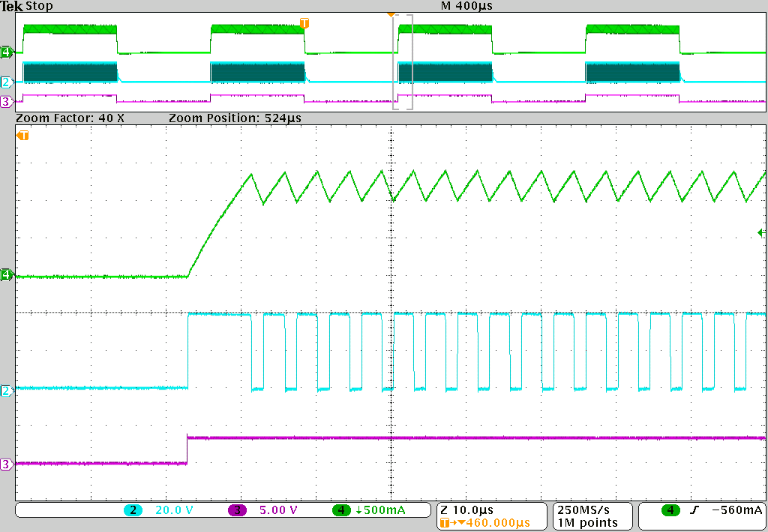Select magenta channel 3 ground marker in zoomed view

click(7, 465)
